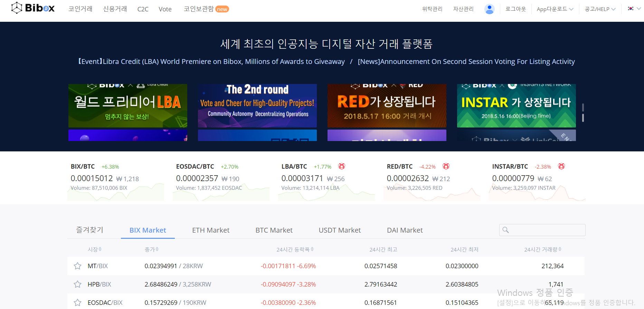Click the Korean flag language icon
This screenshot has height=309, width=644.
click(631, 9)
